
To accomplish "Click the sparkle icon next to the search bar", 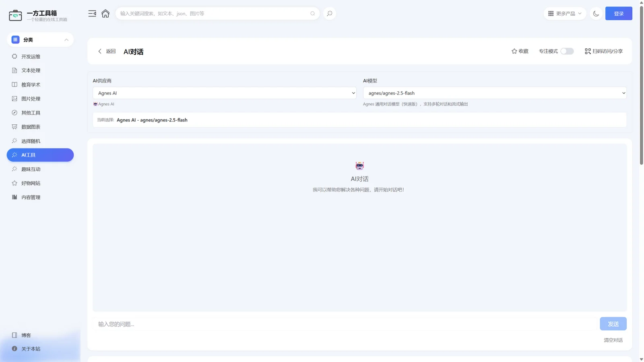I will 330,13.
